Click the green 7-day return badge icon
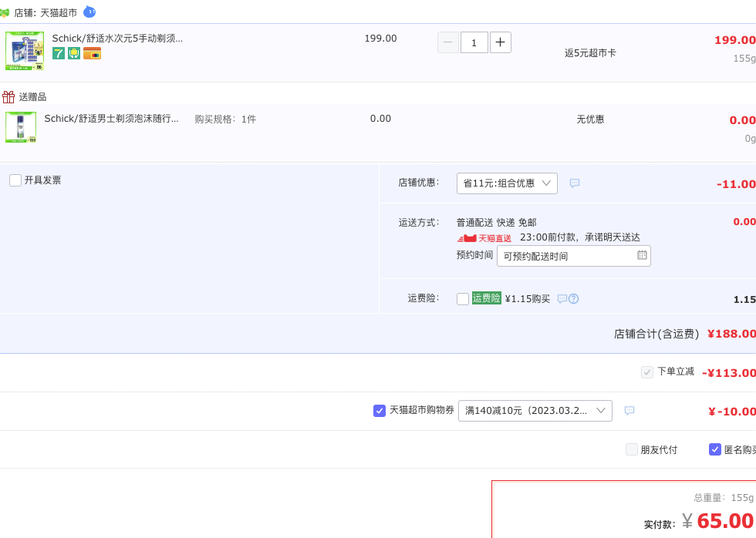Image resolution: width=756 pixels, height=538 pixels. tap(59, 53)
